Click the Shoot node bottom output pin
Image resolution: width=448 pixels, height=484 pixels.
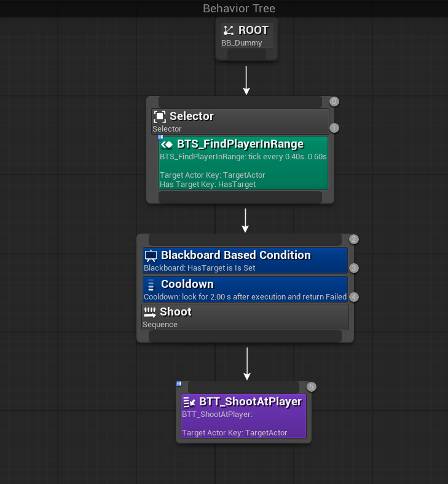point(245,336)
